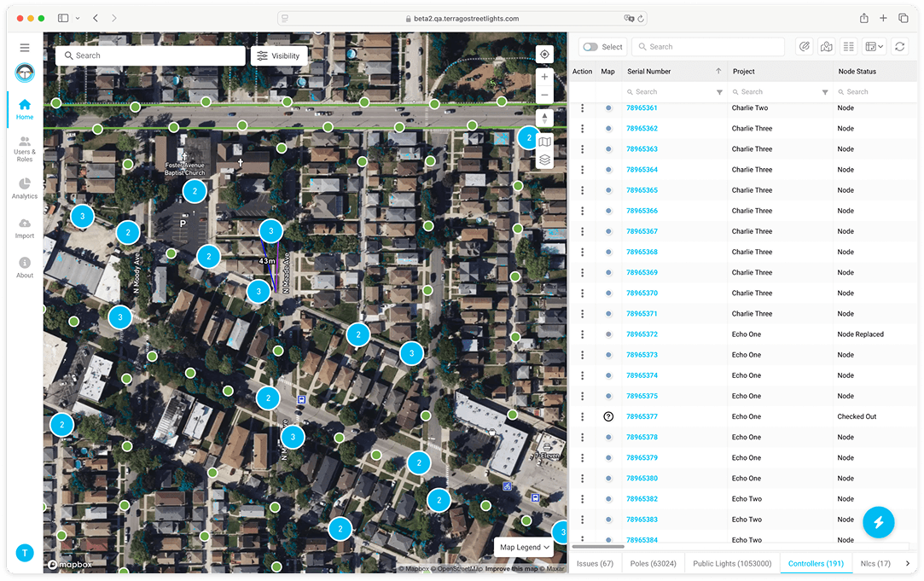
Task: Click the horizontal scrollbar below the table
Action: (x=597, y=547)
